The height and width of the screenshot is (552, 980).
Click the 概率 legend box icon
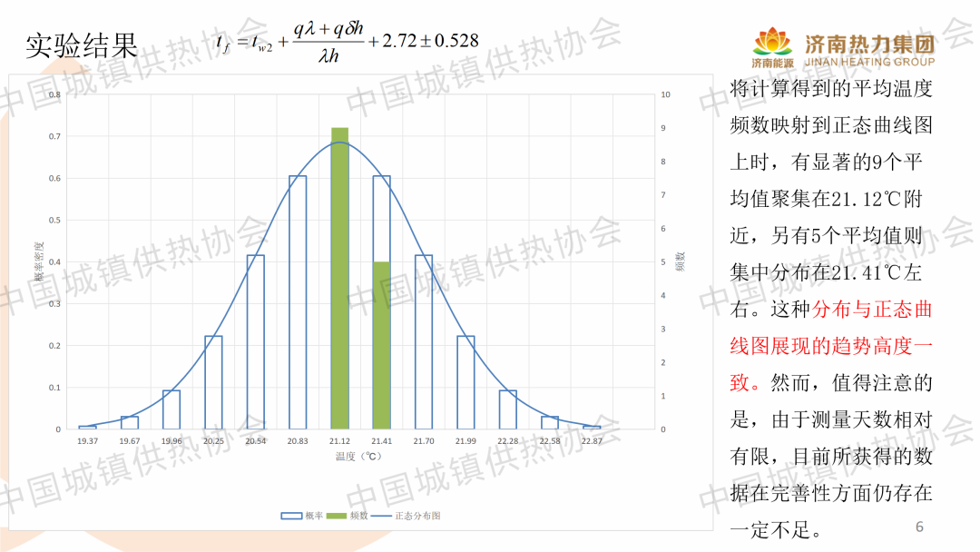click(x=290, y=516)
